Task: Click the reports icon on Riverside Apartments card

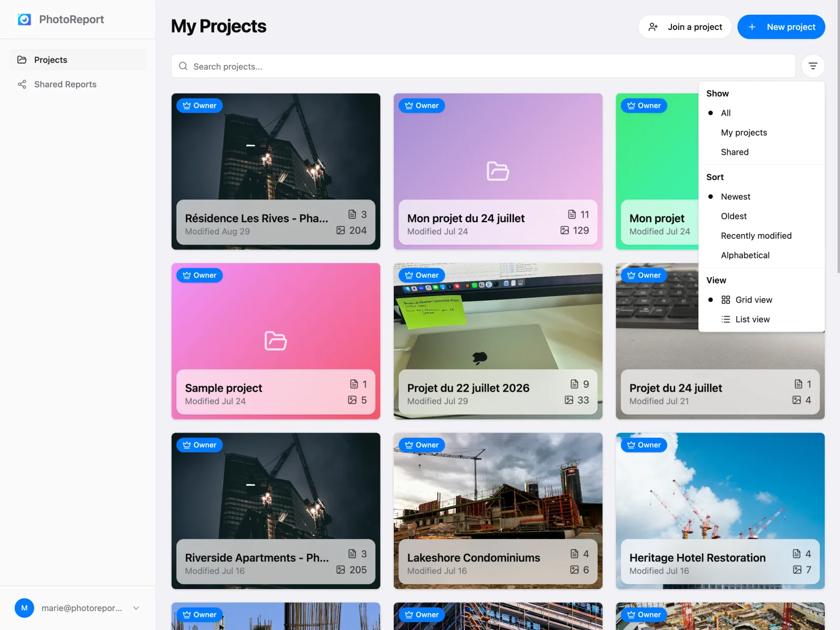Action: pyautogui.click(x=352, y=554)
